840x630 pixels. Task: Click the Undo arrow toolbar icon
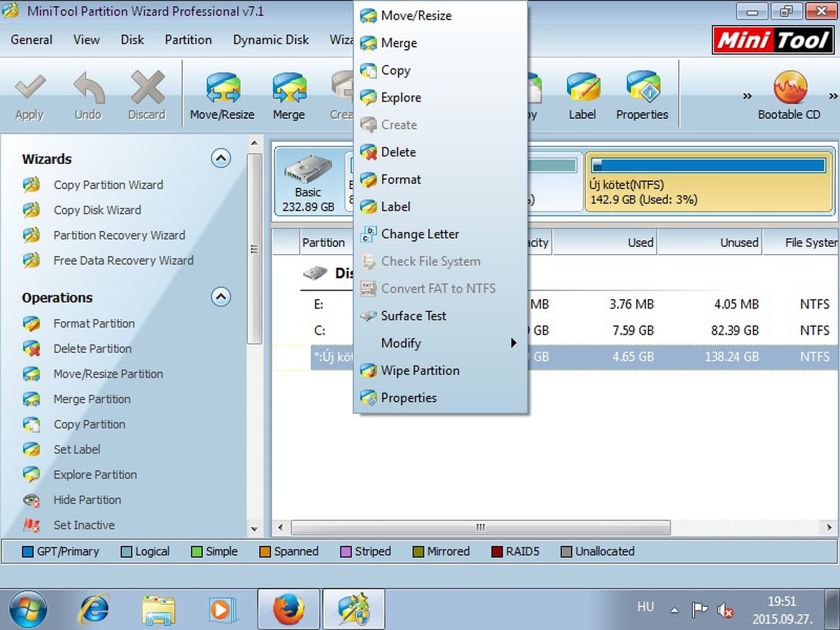[x=88, y=88]
